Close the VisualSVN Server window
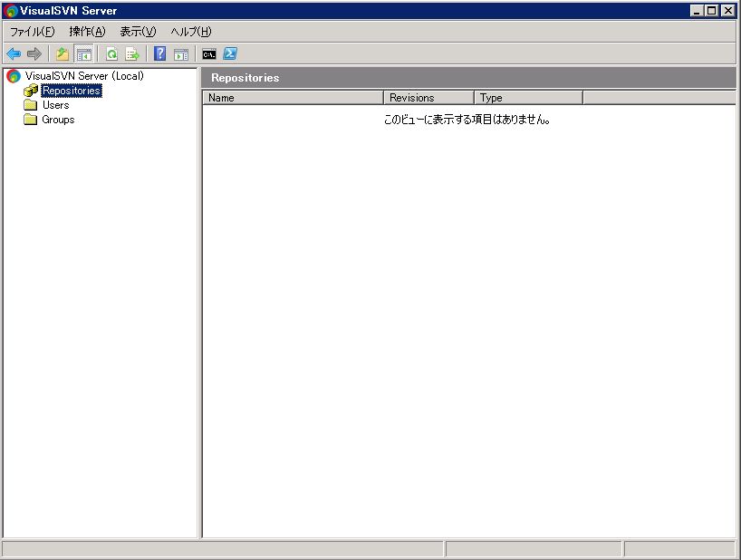 click(x=727, y=10)
